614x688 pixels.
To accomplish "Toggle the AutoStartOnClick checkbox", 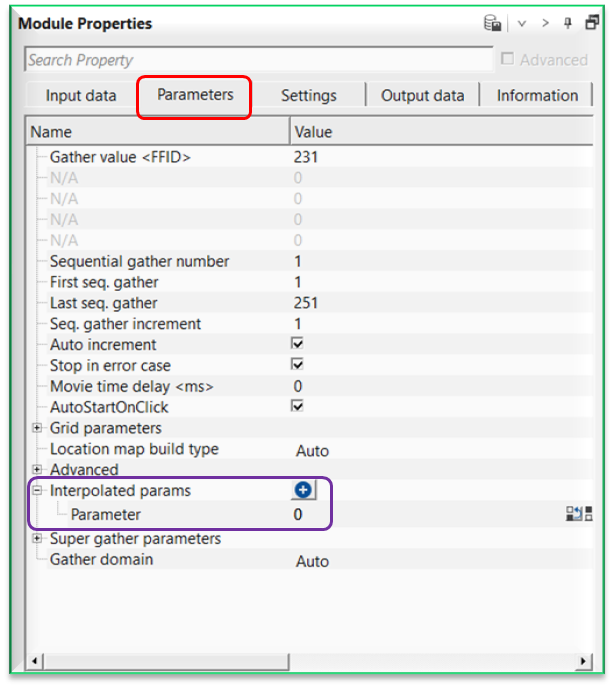I will point(297,406).
